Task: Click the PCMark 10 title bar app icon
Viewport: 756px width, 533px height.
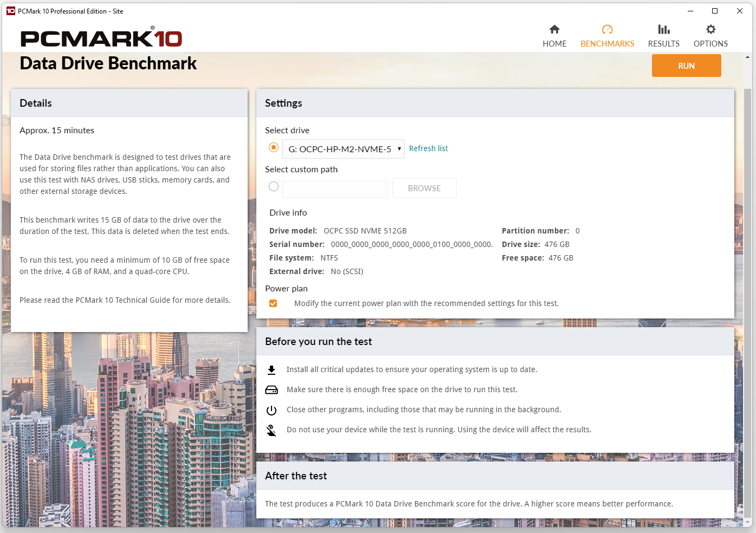Action: point(11,11)
